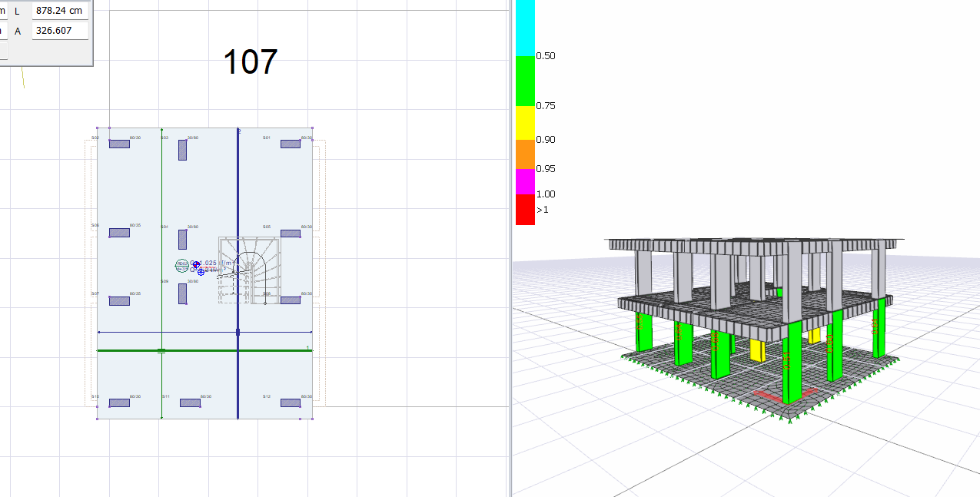Select the yellow swatch in the ratio legend
The image size is (980, 497).
coord(525,123)
